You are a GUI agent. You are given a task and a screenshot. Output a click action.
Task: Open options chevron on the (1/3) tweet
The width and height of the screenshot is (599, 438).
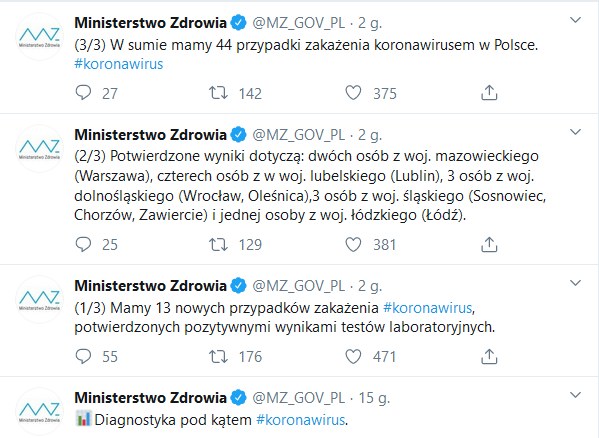pos(575,283)
